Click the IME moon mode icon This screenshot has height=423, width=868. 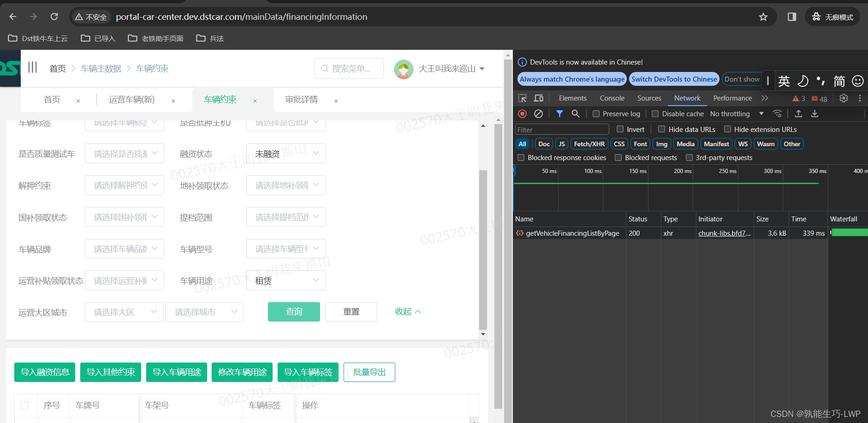(803, 81)
